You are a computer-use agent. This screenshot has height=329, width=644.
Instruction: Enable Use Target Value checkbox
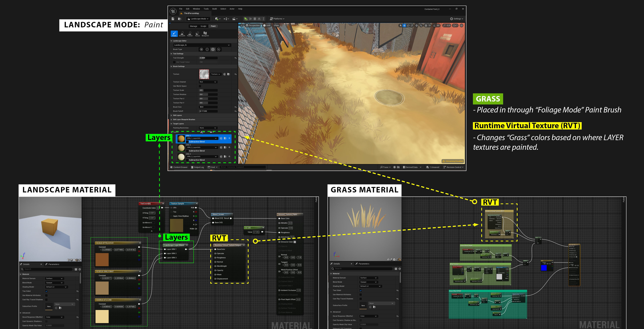174,62
